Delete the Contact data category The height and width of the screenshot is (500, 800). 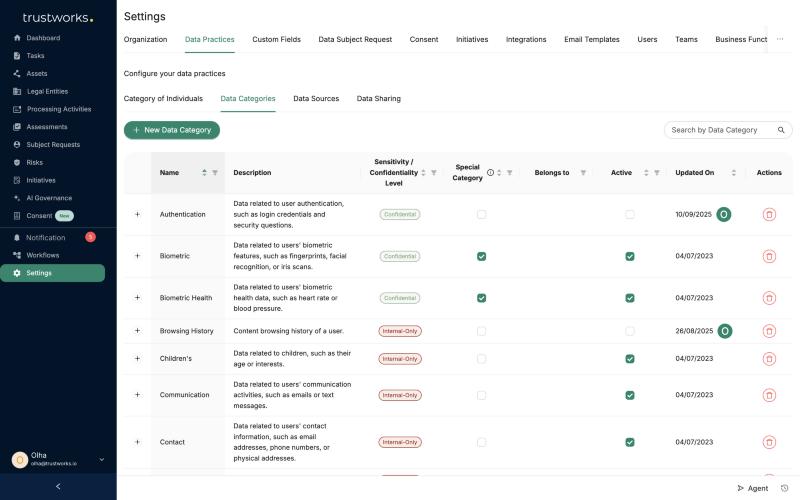[769, 442]
